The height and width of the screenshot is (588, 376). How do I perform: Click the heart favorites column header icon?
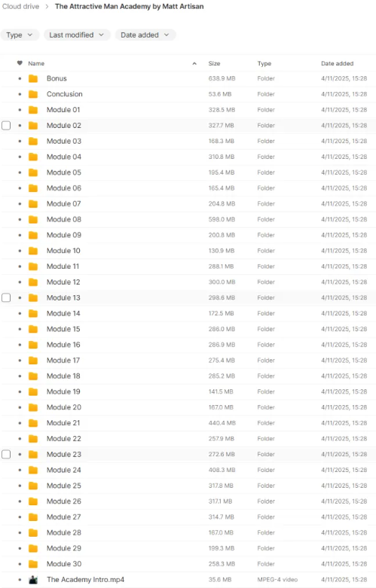pos(20,63)
